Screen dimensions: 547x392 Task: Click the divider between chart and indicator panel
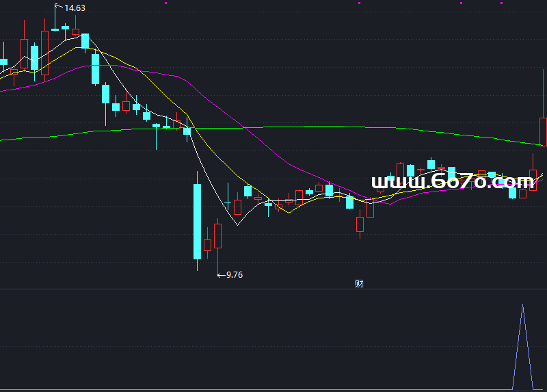coord(273,289)
